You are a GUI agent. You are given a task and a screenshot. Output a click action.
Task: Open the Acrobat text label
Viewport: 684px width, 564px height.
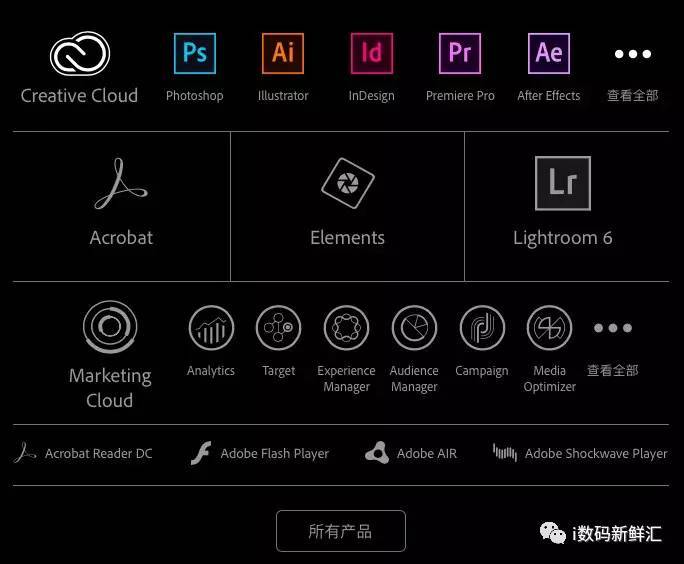click(x=121, y=238)
